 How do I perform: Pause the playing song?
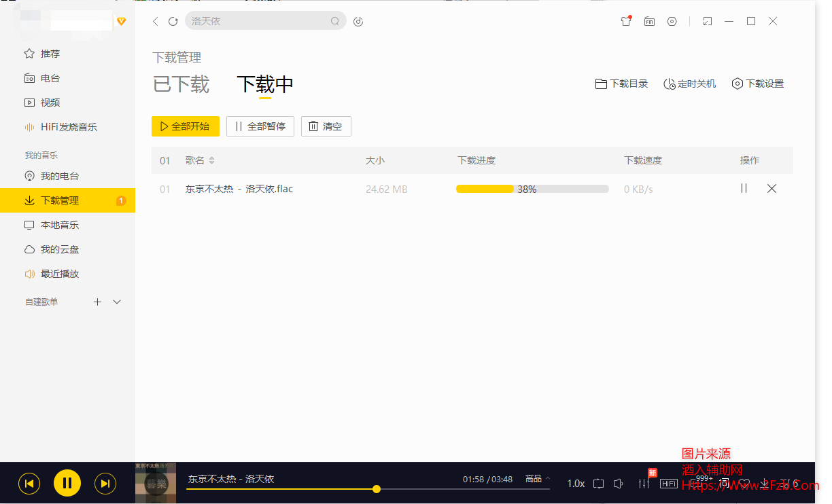[x=67, y=484]
